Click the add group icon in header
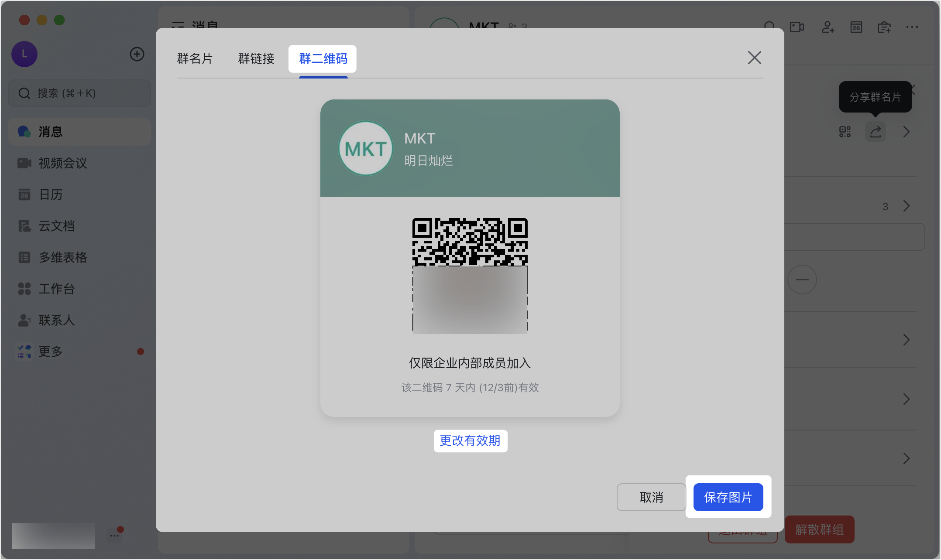This screenshot has width=941, height=560. (x=884, y=27)
